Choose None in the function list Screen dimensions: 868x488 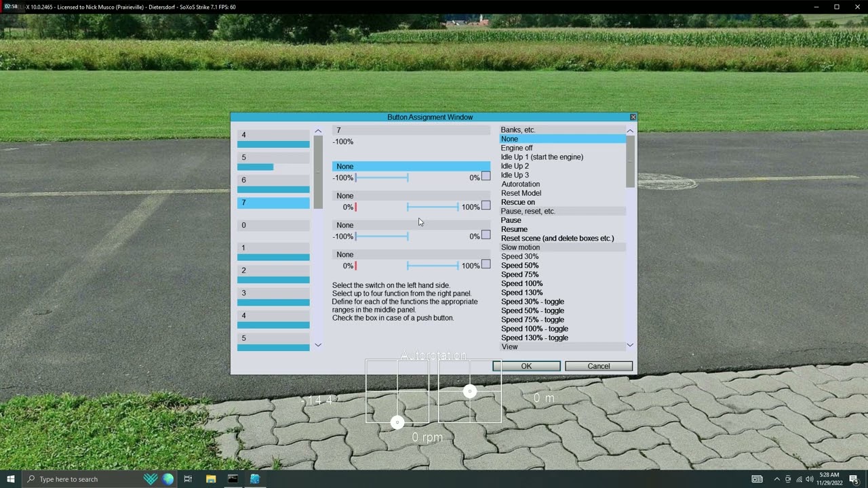562,139
